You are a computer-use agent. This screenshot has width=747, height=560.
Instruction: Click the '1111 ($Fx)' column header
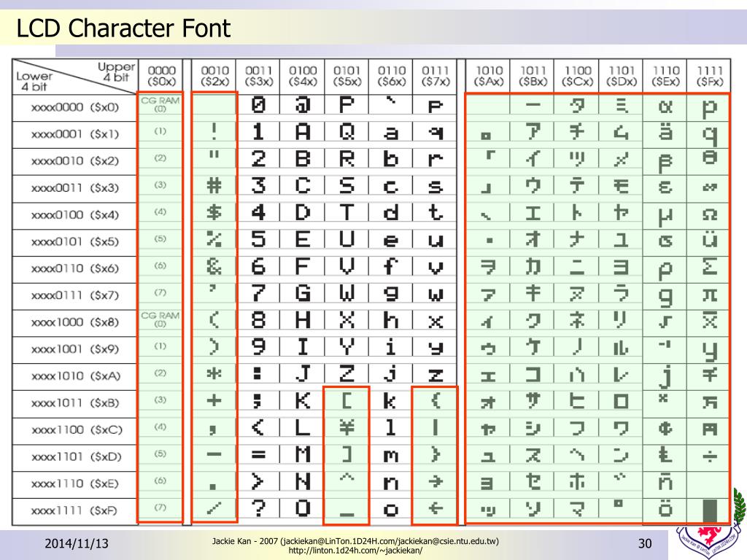(x=709, y=76)
